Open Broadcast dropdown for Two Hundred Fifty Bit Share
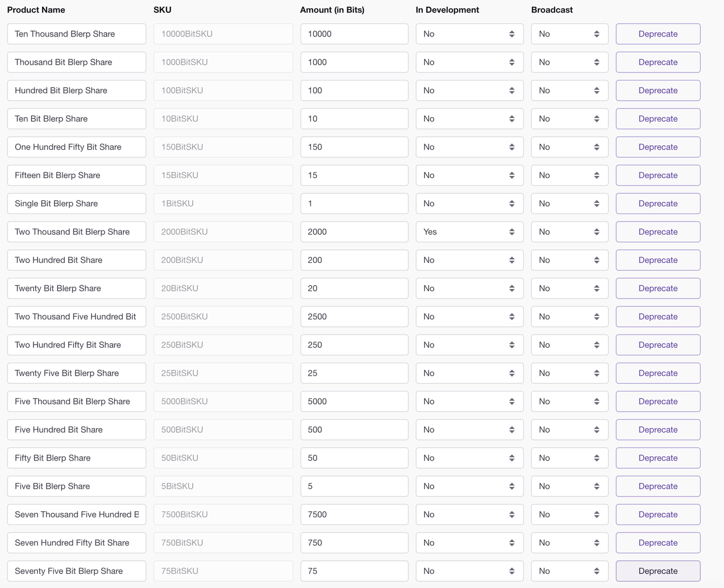The image size is (724, 588). click(x=569, y=345)
